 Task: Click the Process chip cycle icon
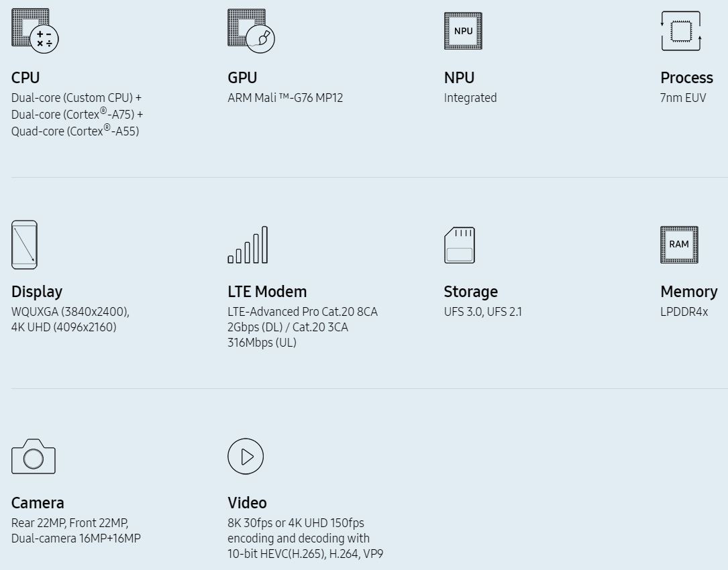click(x=681, y=31)
